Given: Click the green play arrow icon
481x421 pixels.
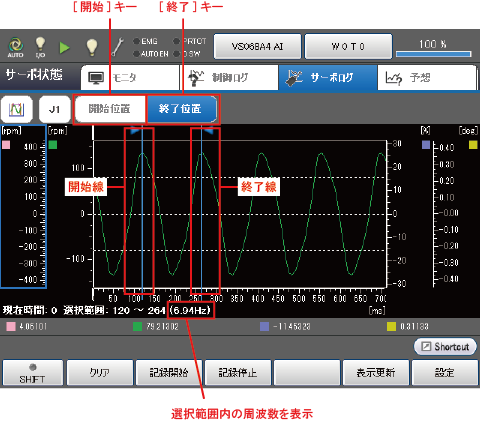Looking at the screenshot, I should (x=65, y=48).
